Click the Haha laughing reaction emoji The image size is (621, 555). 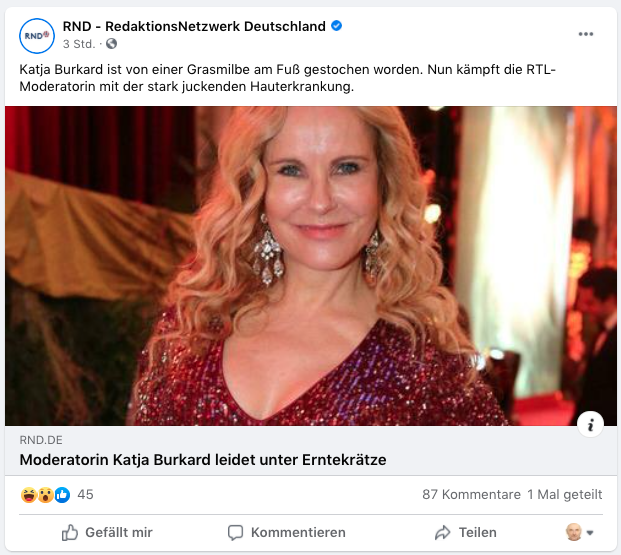[x=28, y=494]
